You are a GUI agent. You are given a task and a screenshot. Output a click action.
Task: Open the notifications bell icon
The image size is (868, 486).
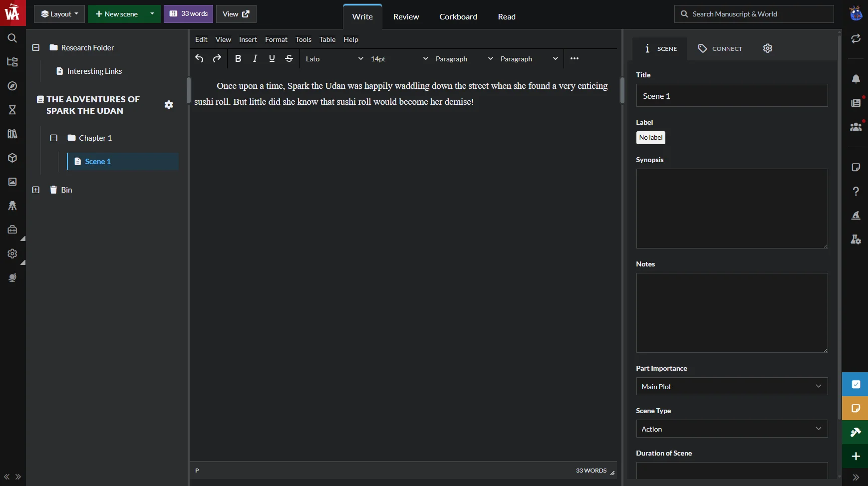click(x=856, y=79)
